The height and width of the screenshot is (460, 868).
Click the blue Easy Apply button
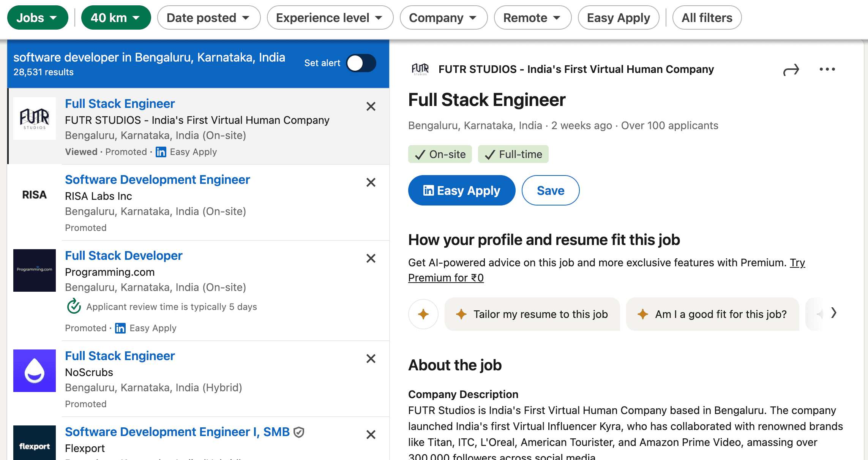coord(462,190)
